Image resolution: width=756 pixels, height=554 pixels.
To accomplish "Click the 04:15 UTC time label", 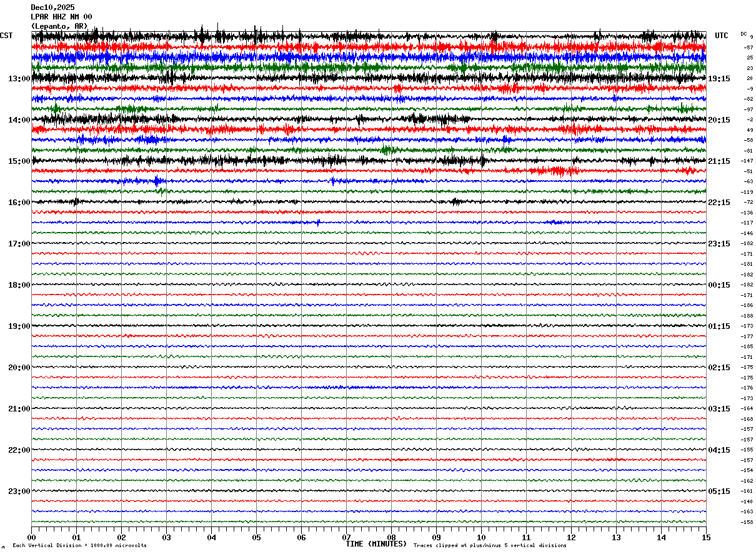I will pyautogui.click(x=719, y=450).
